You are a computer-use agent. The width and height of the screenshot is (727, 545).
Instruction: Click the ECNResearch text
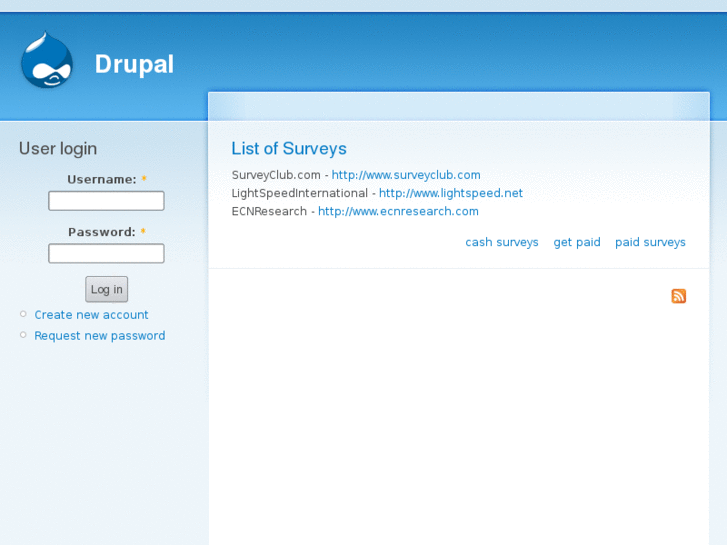click(269, 211)
